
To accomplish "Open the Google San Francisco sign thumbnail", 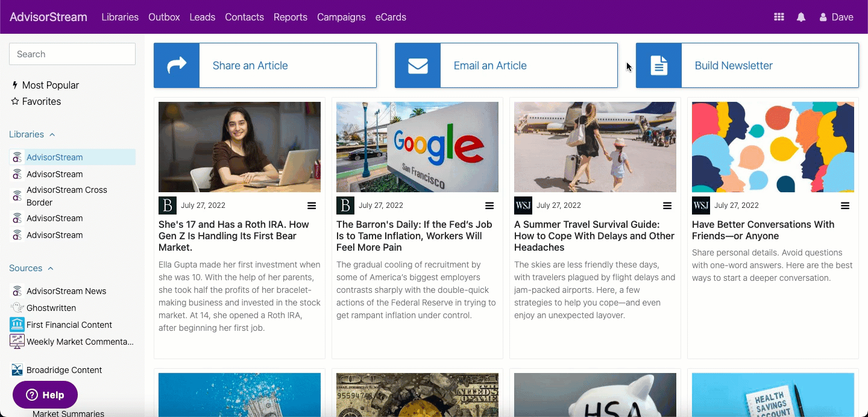I will [x=417, y=147].
